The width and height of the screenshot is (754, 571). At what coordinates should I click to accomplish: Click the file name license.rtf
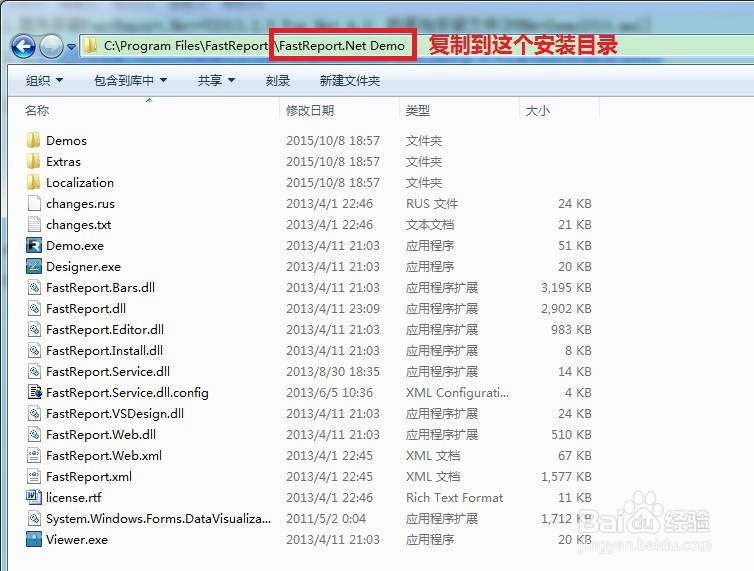[74, 497]
